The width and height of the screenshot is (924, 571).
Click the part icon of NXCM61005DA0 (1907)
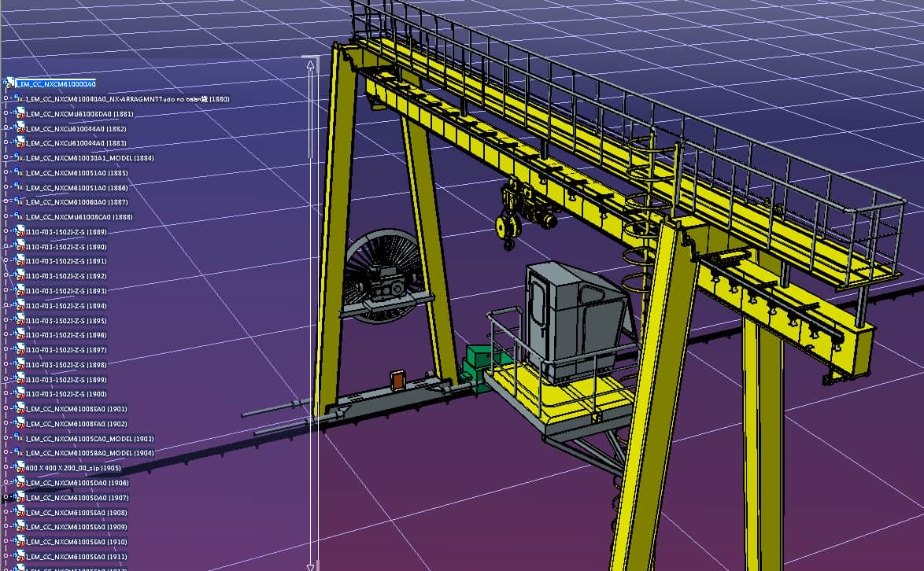(x=20, y=497)
